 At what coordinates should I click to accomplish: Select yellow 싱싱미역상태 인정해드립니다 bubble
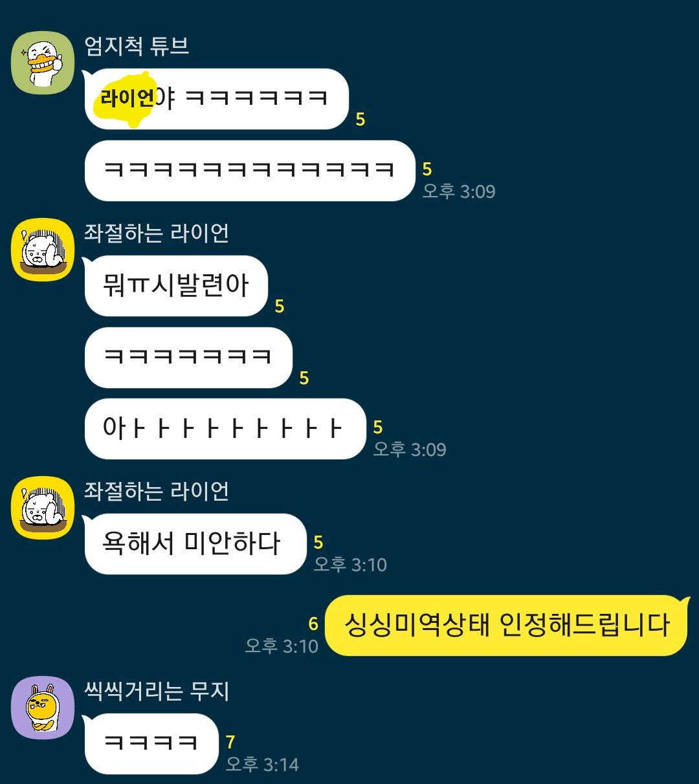click(x=507, y=626)
